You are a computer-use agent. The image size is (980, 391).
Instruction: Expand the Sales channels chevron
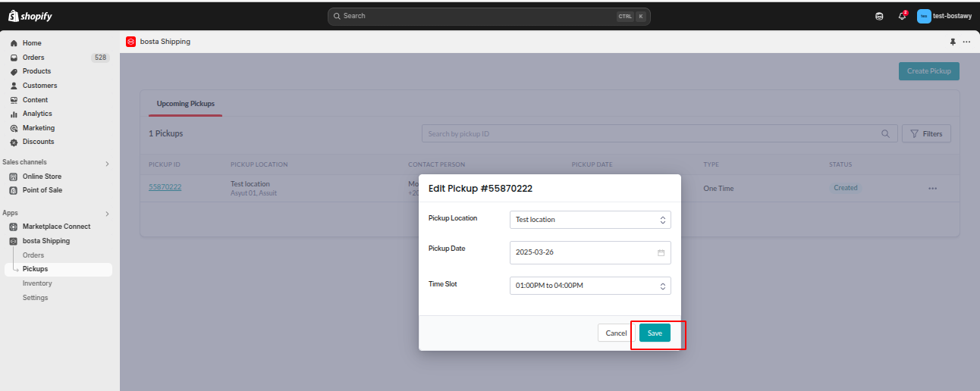pyautogui.click(x=107, y=163)
